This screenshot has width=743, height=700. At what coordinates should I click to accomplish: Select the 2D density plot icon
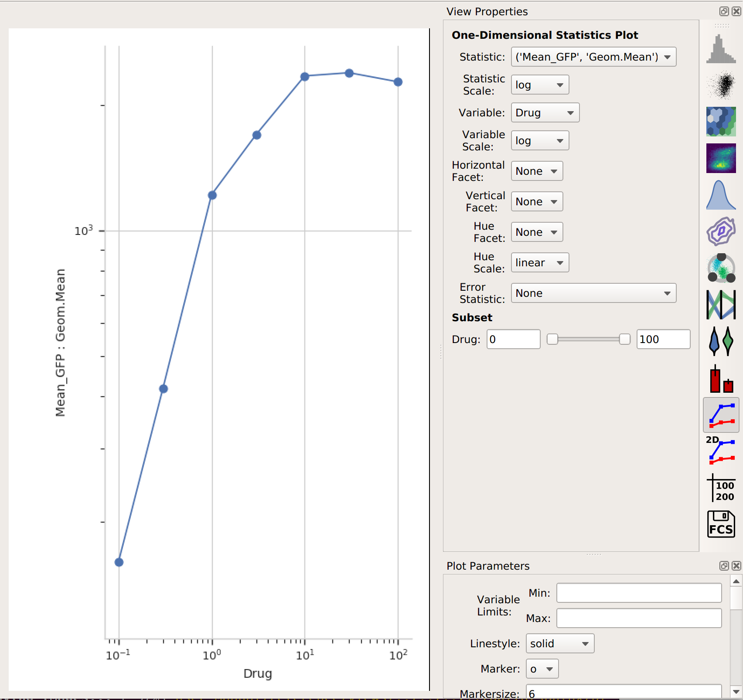(x=721, y=158)
